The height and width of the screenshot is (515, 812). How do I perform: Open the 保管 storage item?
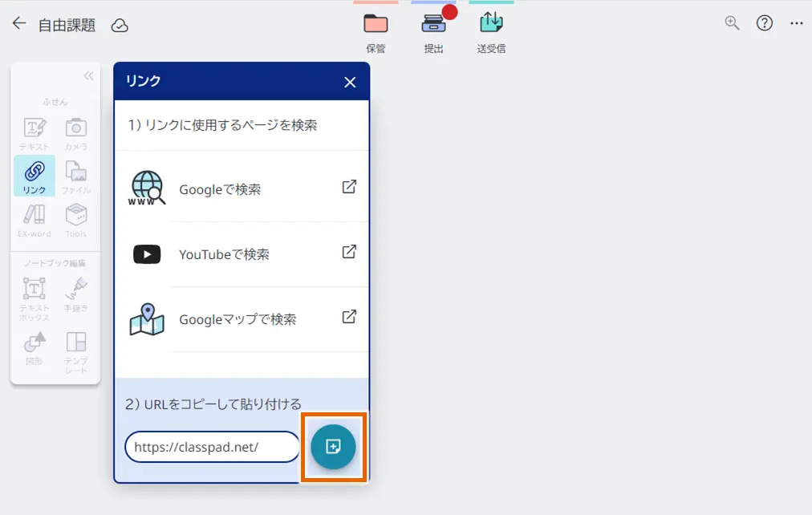(x=376, y=28)
